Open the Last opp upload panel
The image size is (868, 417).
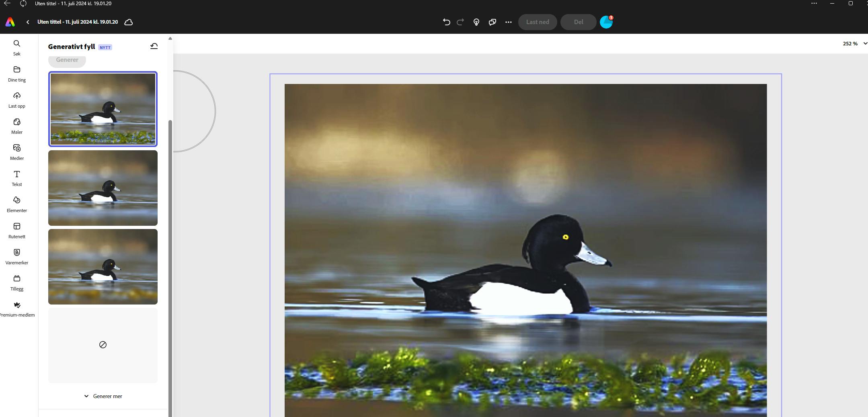(17, 100)
